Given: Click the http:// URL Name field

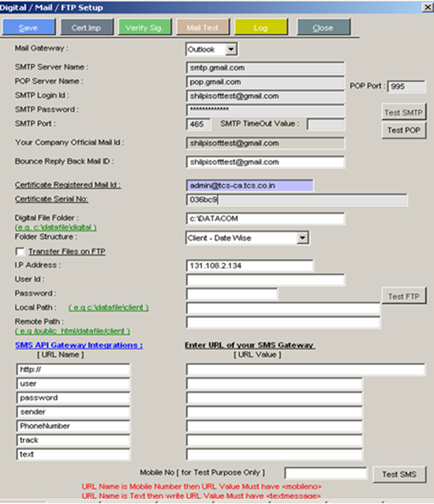Looking at the screenshot, I should click(x=73, y=370).
